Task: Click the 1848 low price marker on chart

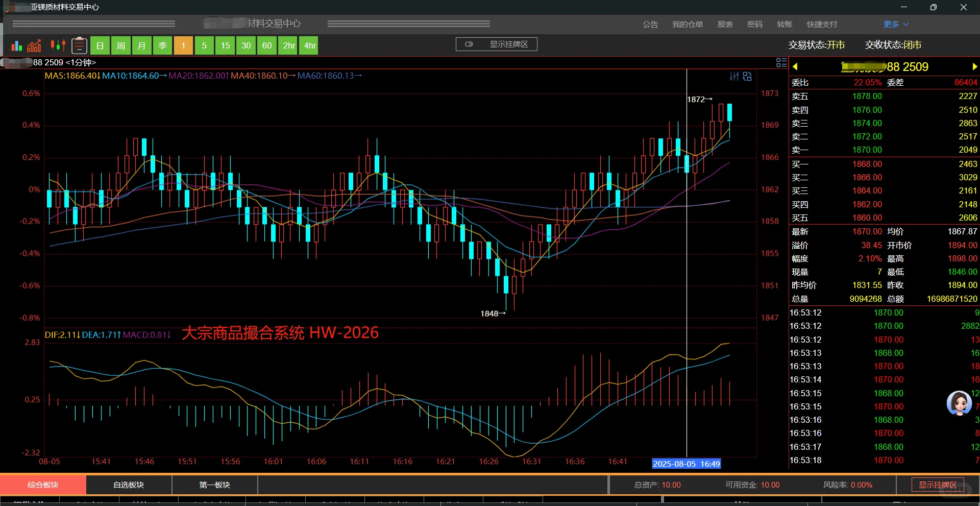Action: 493,314
